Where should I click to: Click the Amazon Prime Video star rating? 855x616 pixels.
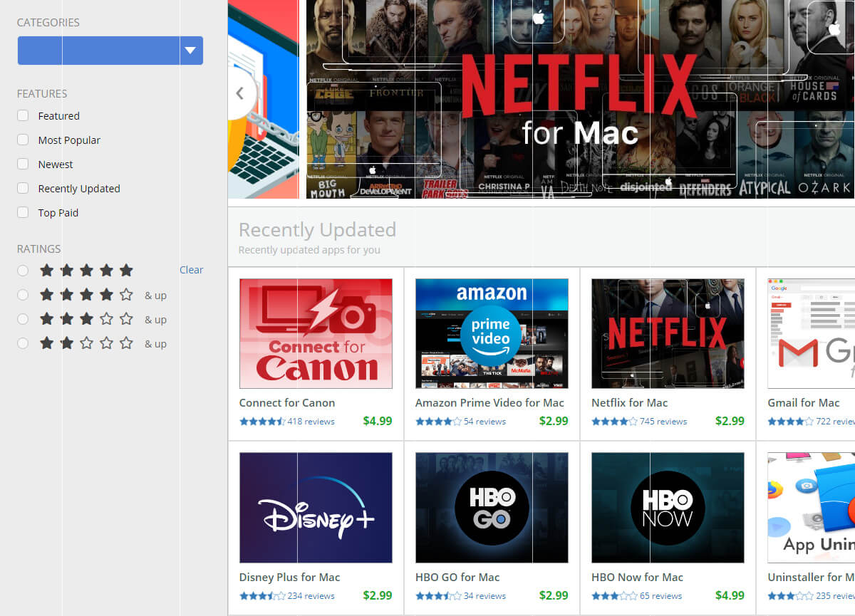pos(438,422)
